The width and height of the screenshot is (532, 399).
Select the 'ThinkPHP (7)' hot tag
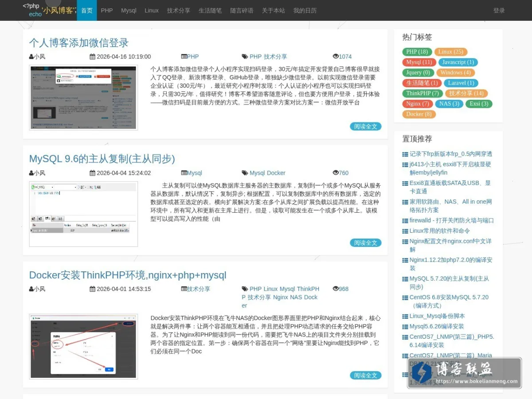pyautogui.click(x=422, y=93)
